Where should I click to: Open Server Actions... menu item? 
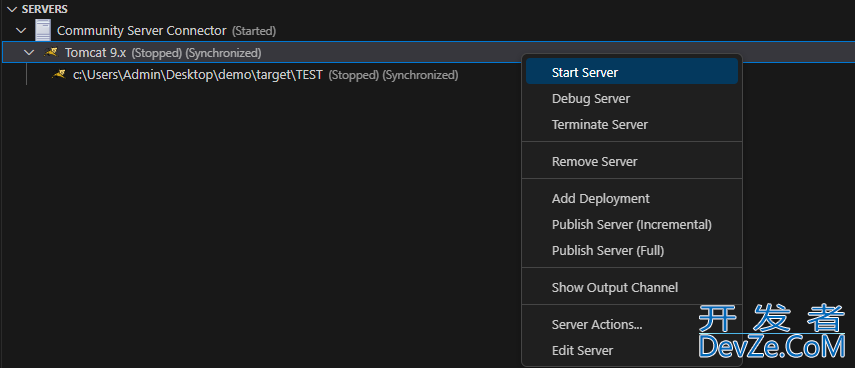631,325
